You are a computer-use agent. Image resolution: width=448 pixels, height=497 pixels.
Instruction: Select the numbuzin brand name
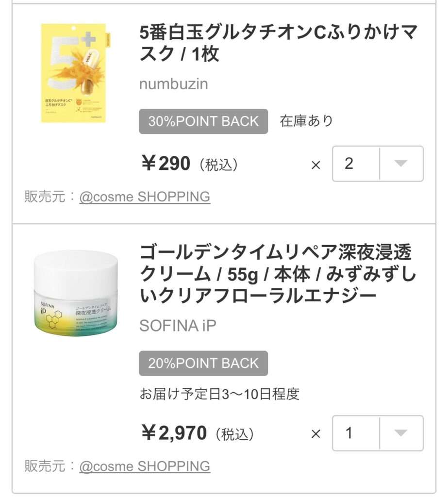coord(173,84)
